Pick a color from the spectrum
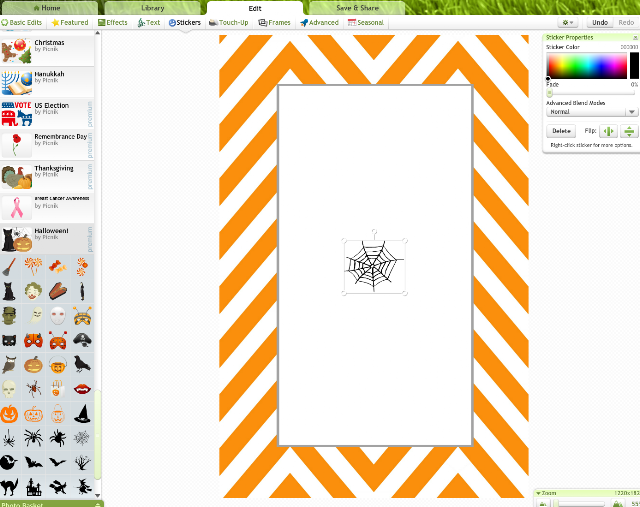The width and height of the screenshot is (640, 507). (587, 65)
